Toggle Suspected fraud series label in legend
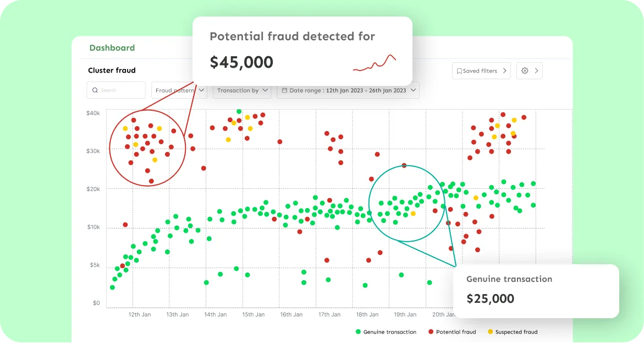The width and height of the screenshot is (644, 343). [516, 332]
